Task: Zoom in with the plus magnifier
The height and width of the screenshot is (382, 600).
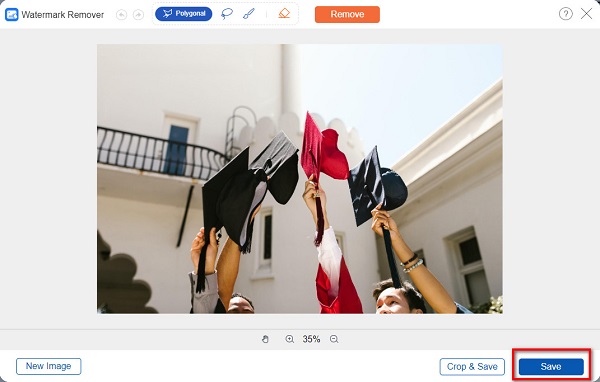Action: pyautogui.click(x=290, y=339)
